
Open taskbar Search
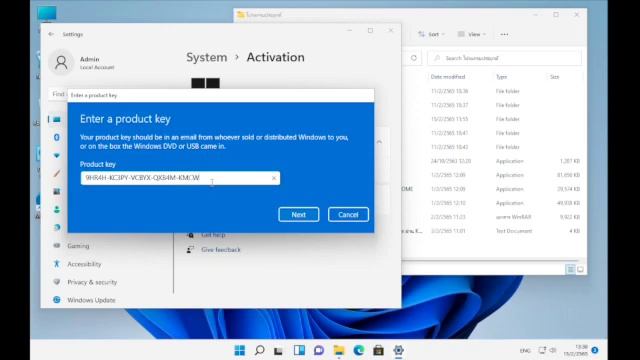[259, 350]
